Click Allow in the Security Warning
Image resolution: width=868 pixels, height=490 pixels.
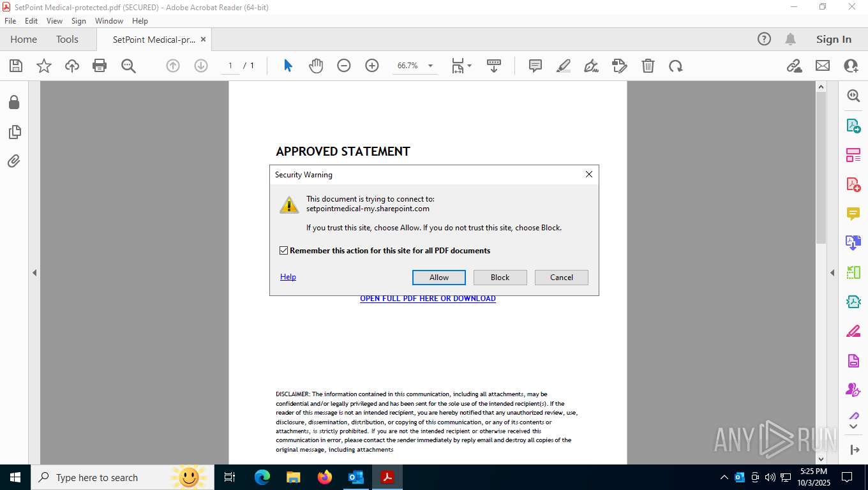coord(439,278)
